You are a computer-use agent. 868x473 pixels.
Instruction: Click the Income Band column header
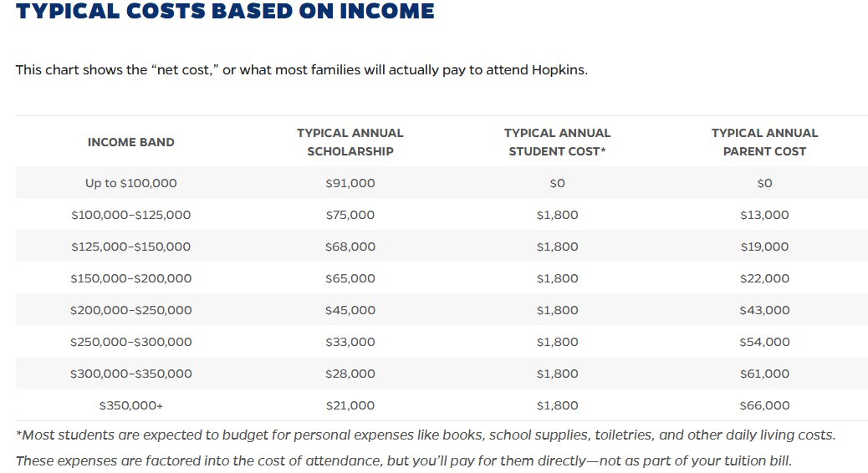[x=131, y=142]
